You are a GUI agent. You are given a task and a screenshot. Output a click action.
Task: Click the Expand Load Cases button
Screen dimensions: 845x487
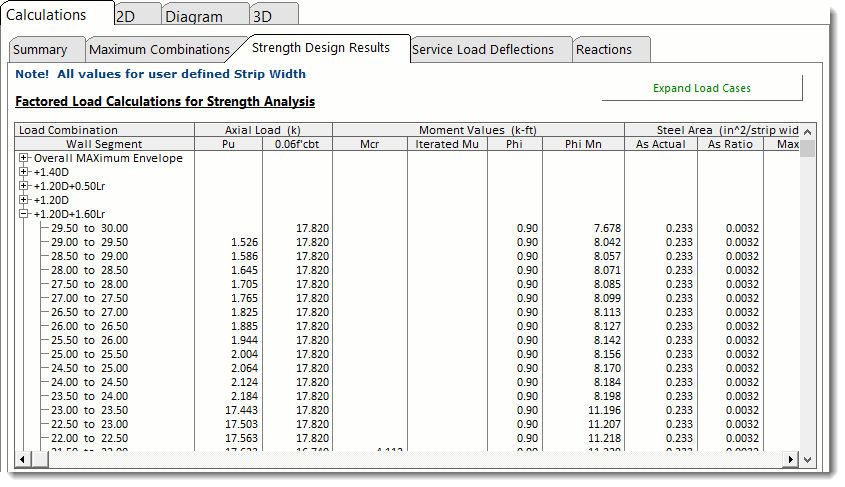(701, 88)
